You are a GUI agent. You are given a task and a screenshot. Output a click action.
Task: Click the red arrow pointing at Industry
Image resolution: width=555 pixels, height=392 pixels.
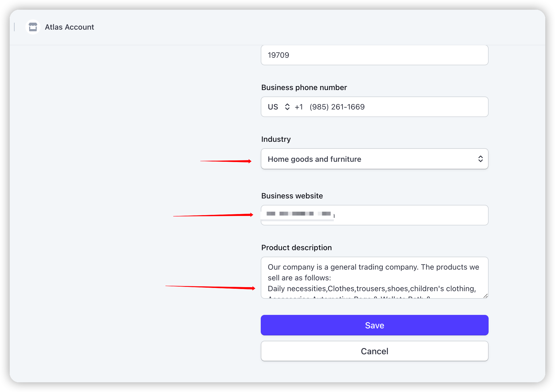pos(226,161)
